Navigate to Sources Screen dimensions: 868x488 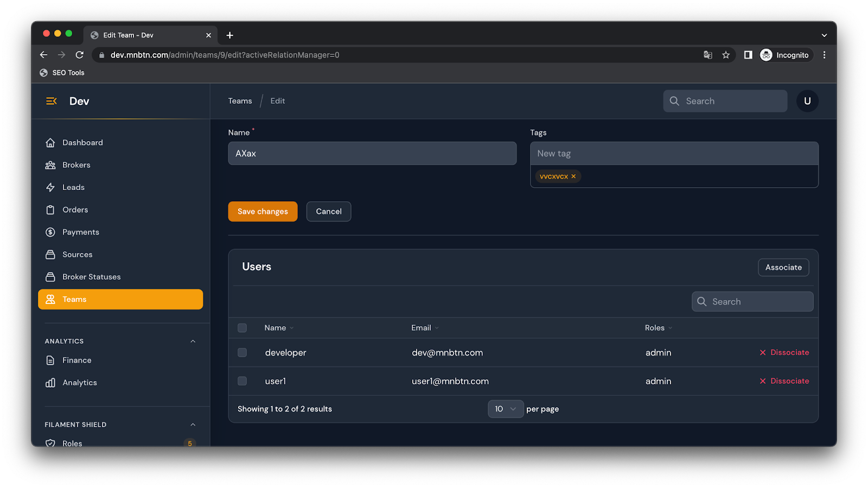[x=120, y=255]
